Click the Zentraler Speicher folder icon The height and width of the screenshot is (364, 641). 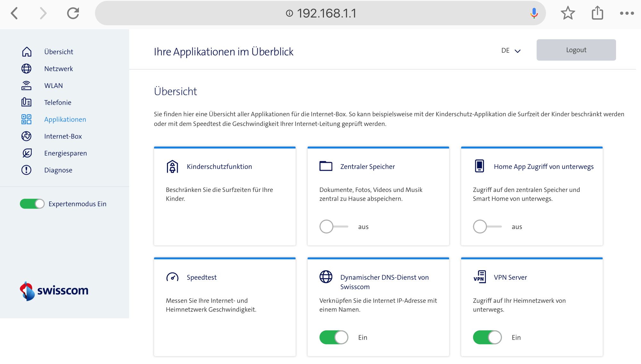pos(326,166)
